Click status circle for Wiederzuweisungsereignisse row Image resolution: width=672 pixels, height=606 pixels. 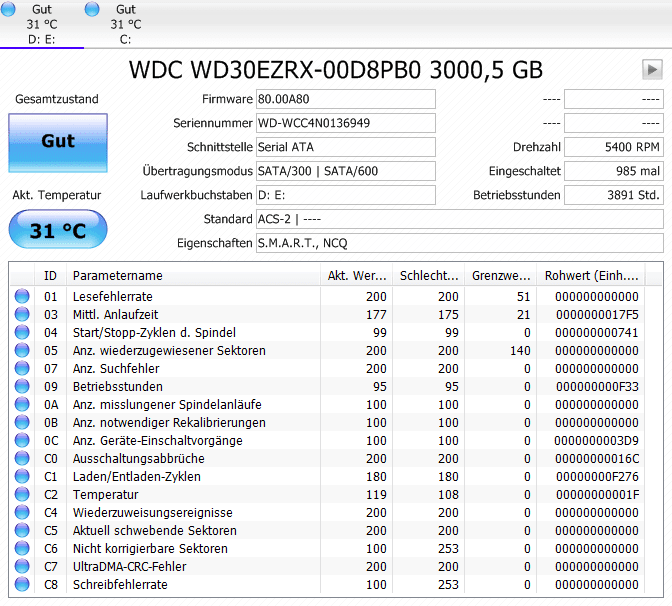pos(22,512)
